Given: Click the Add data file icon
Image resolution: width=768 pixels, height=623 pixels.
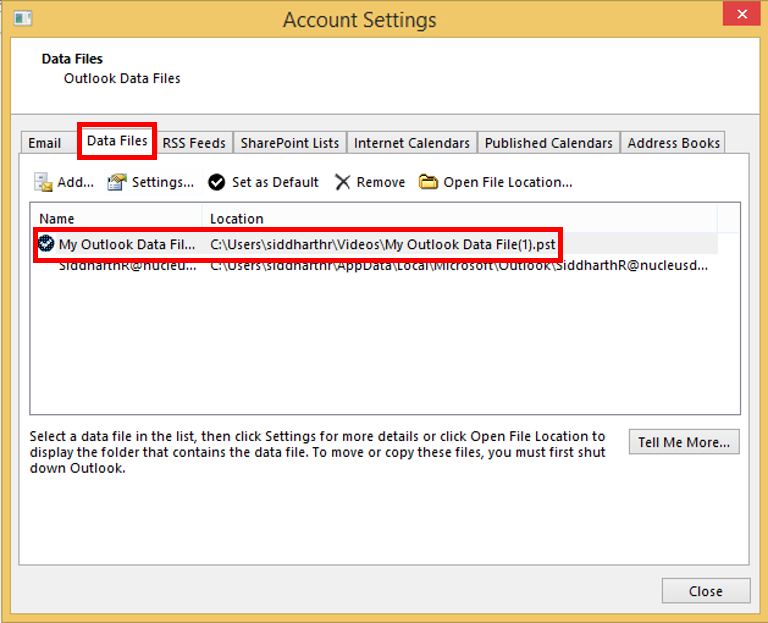Looking at the screenshot, I should tap(43, 182).
